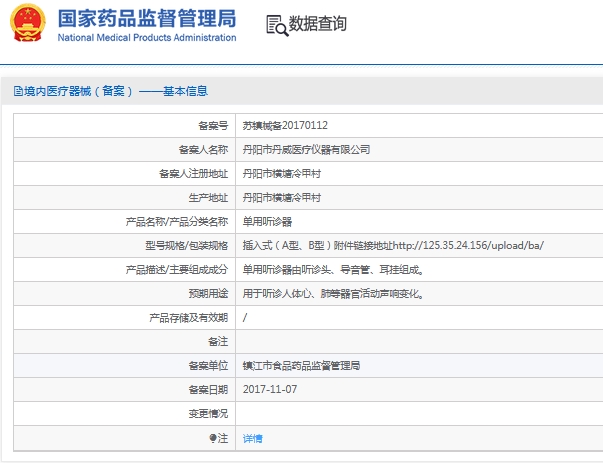The image size is (603, 463).
Task: Click the bullet icon beside 注
Action: [213, 438]
